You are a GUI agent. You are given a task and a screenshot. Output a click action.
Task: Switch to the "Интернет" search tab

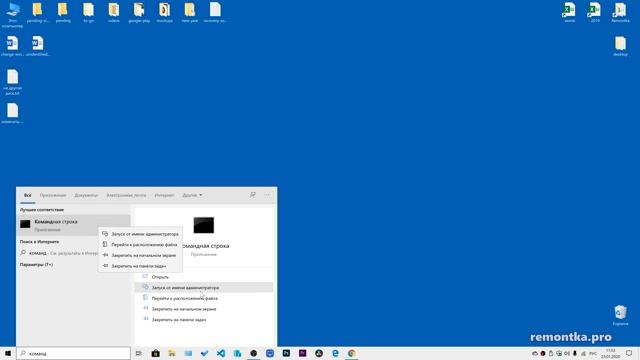pyautogui.click(x=164, y=196)
